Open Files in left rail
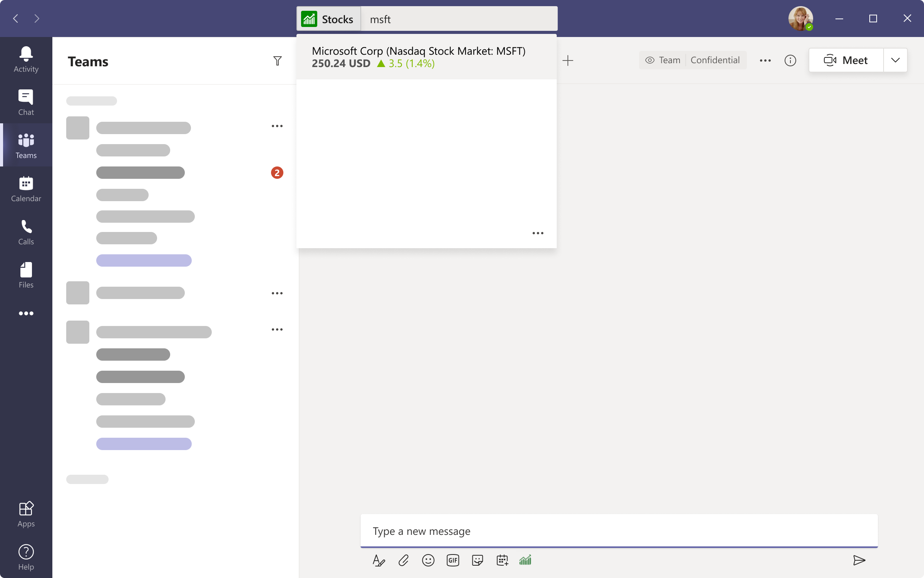 pos(26,275)
